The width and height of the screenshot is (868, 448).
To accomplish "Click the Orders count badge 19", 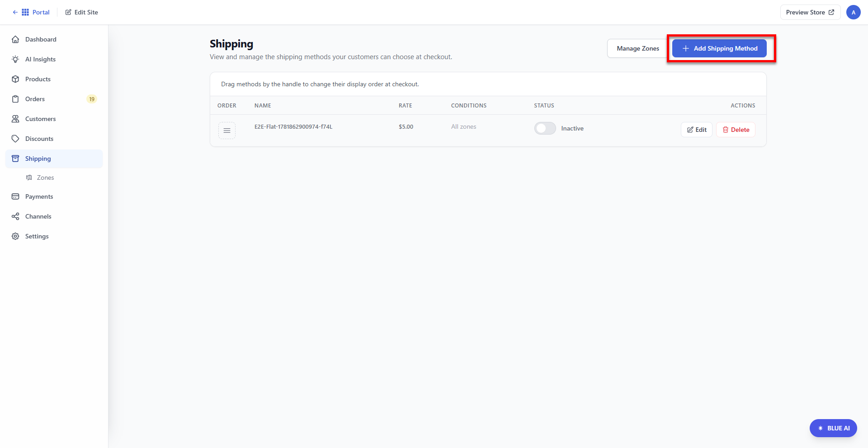I will [92, 99].
